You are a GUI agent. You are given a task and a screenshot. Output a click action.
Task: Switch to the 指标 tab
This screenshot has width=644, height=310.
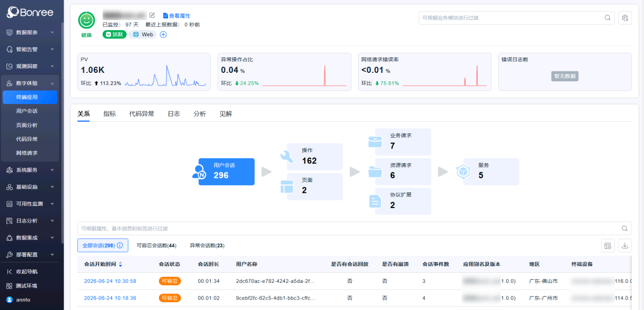click(x=109, y=114)
